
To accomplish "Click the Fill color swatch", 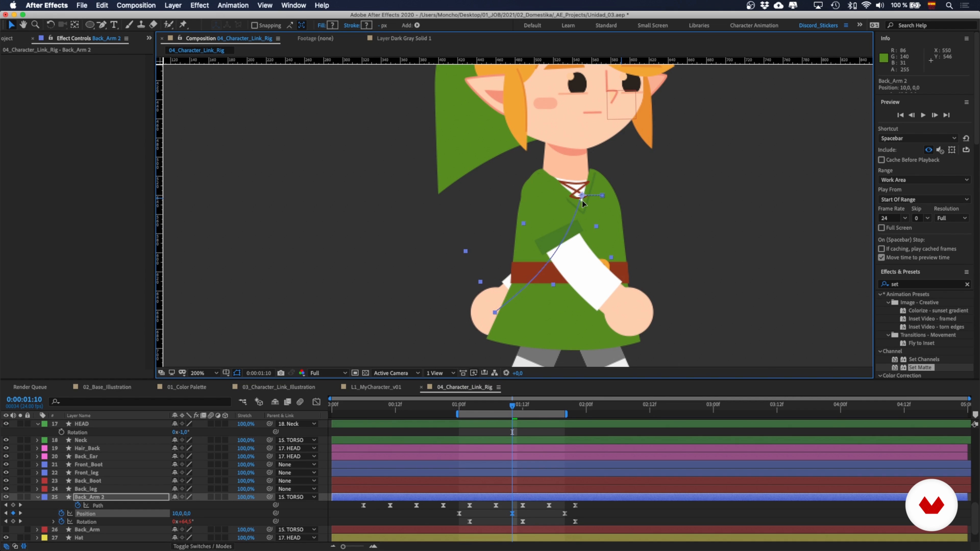I will (x=333, y=25).
